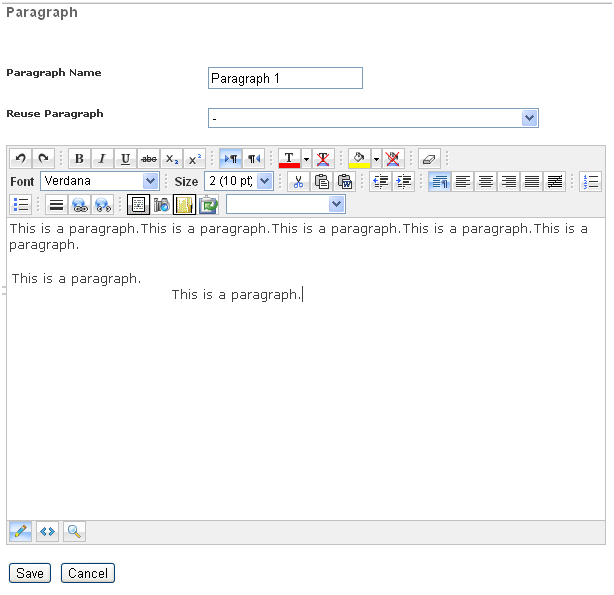This screenshot has height=595, width=614.
Task: Switch to Preview mode with magnifier tab
Action: tap(74, 532)
